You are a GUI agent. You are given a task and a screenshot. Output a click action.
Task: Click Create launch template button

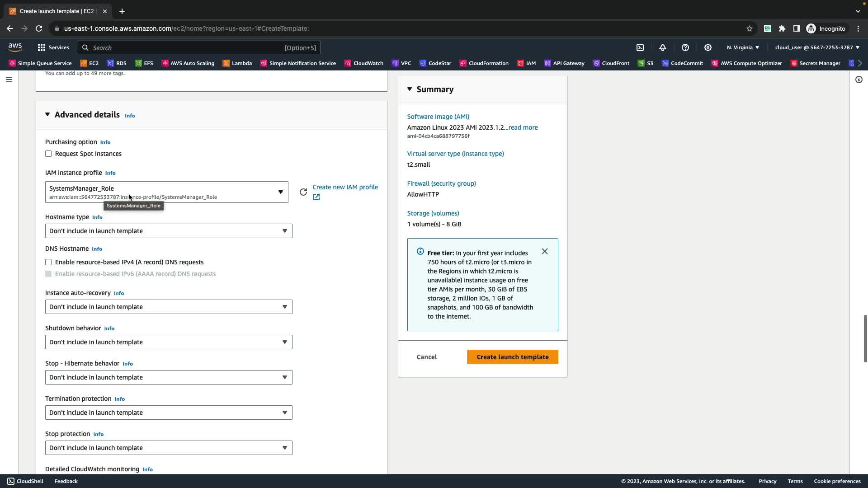pos(512,357)
